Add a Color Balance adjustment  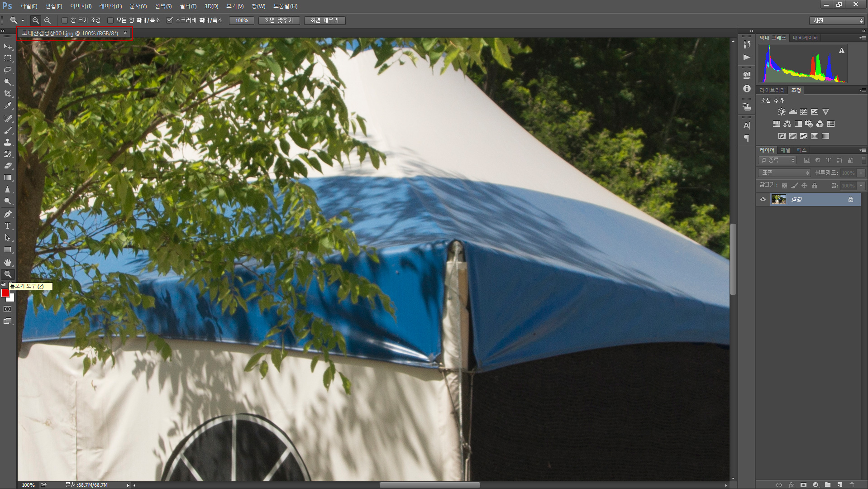tap(787, 124)
